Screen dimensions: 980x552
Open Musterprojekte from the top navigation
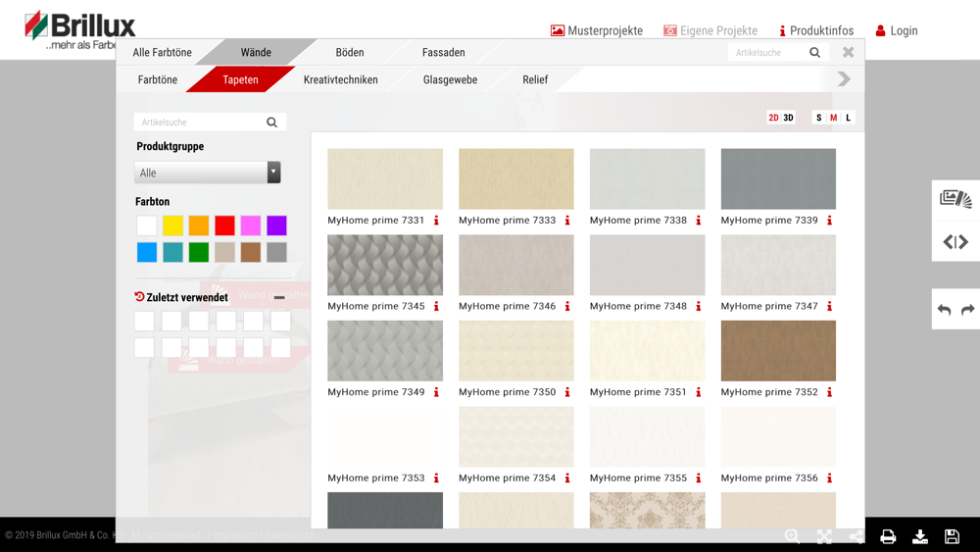pos(596,30)
